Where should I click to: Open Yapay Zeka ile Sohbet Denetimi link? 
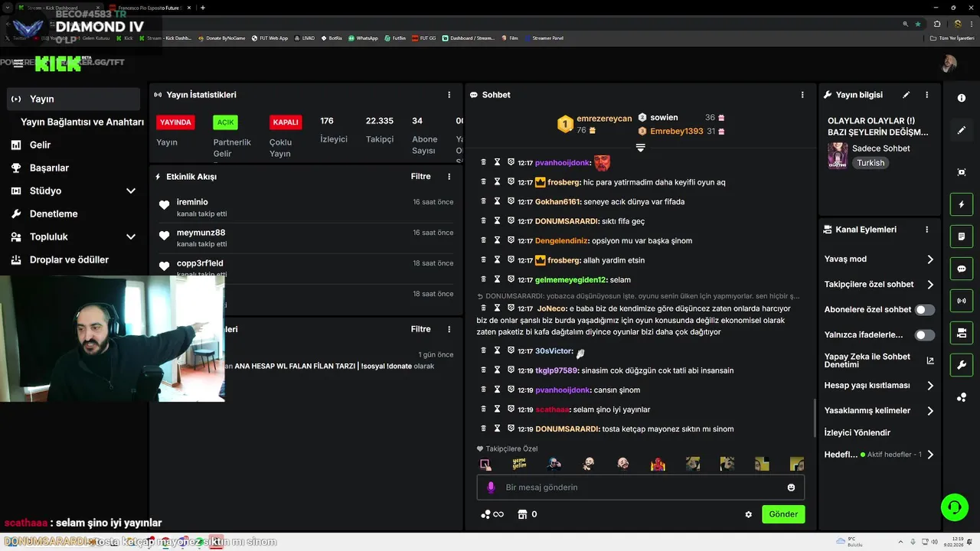[879, 360]
